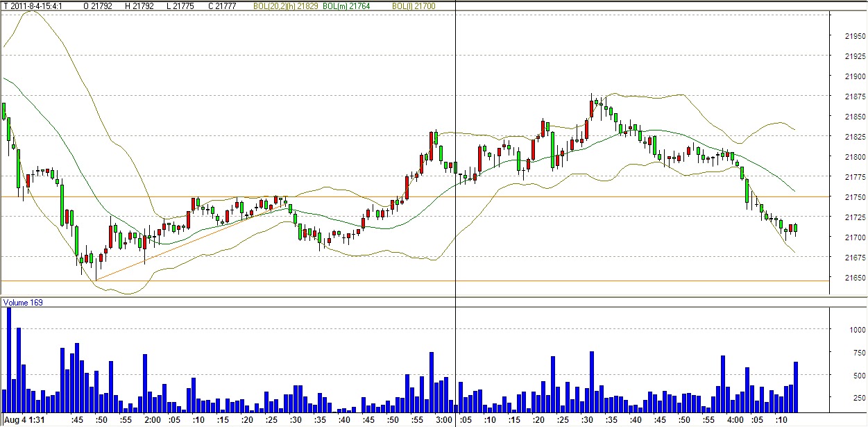Click the 21850 price axis label
The image size is (868, 427).
pyautogui.click(x=855, y=117)
